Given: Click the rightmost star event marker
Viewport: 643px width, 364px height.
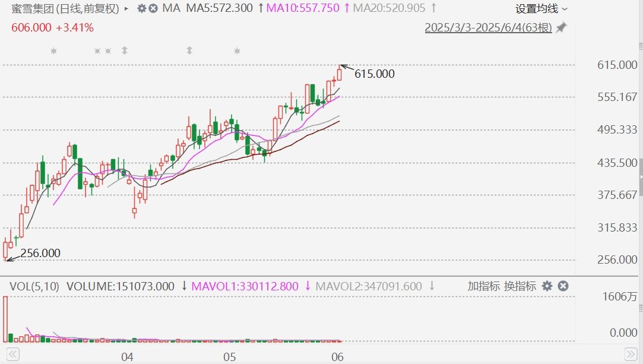Looking at the screenshot, I should (237, 51).
